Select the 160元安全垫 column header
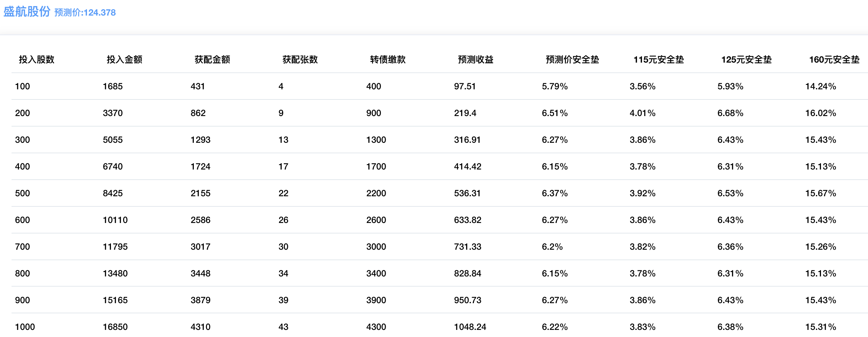This screenshot has height=337, width=868. click(834, 60)
